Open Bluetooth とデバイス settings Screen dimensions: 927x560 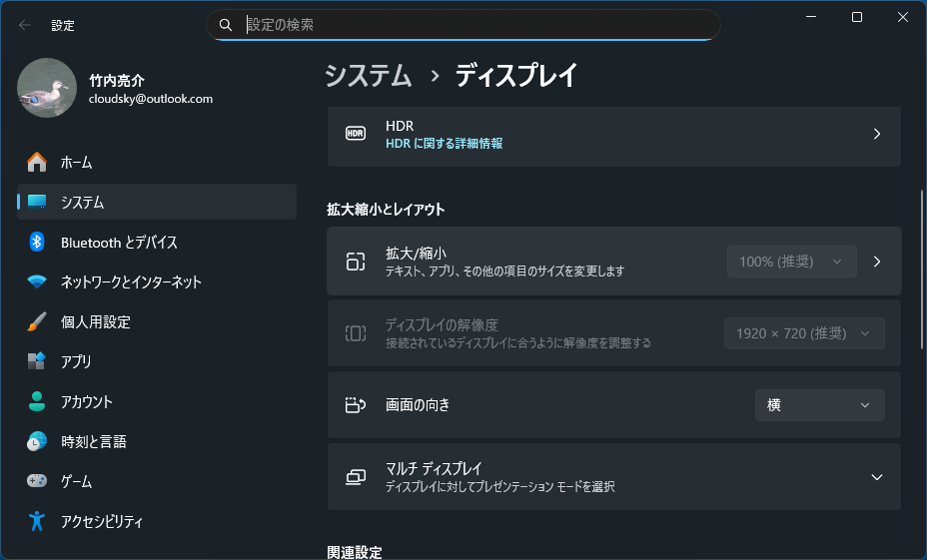click(157, 242)
